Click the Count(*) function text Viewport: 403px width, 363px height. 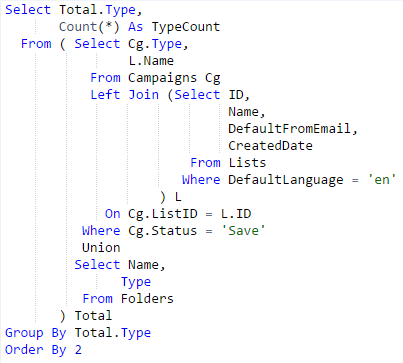pos(89,27)
